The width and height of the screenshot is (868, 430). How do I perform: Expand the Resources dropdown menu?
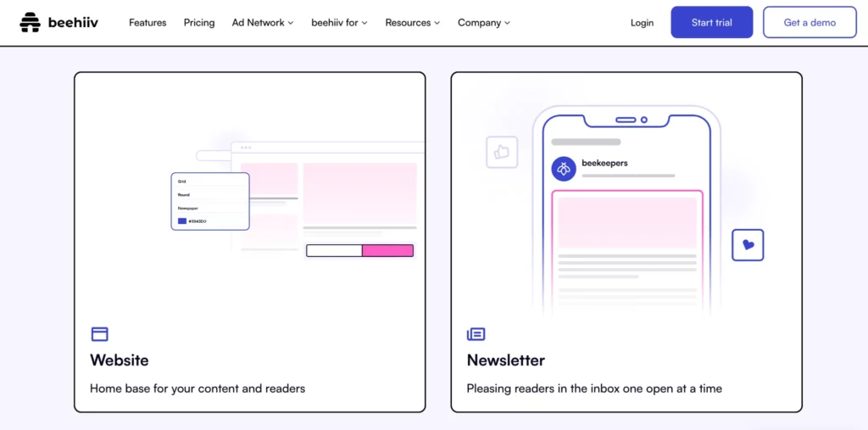tap(413, 23)
